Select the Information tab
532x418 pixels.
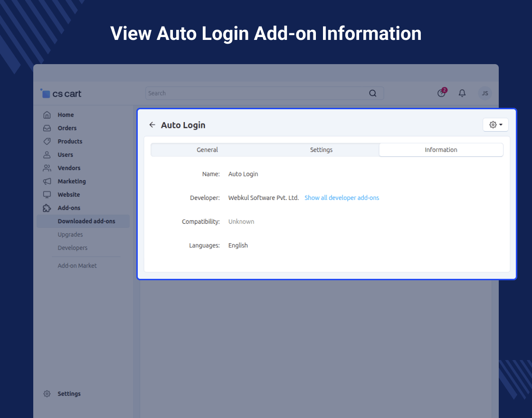tap(441, 150)
